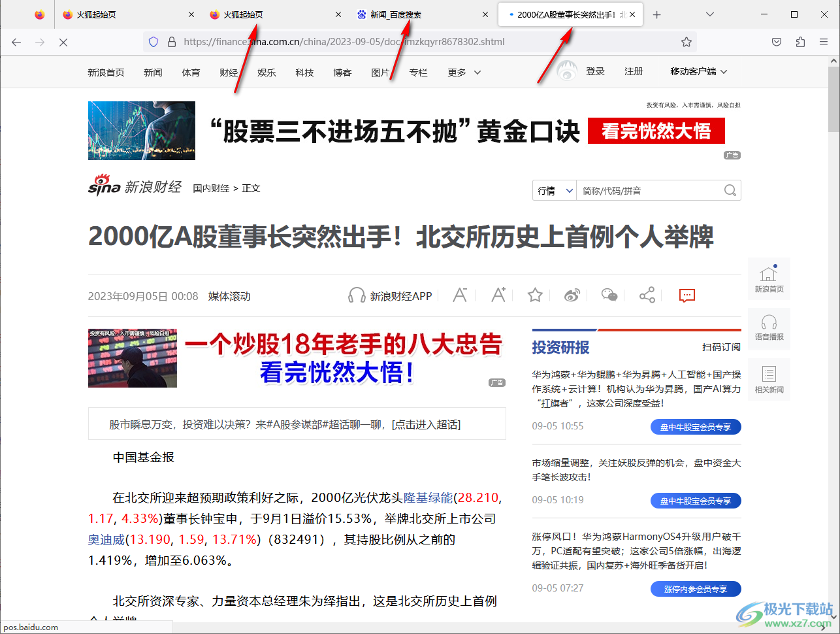Open 科技 in Sina navigation
The image size is (840, 634).
coord(304,73)
